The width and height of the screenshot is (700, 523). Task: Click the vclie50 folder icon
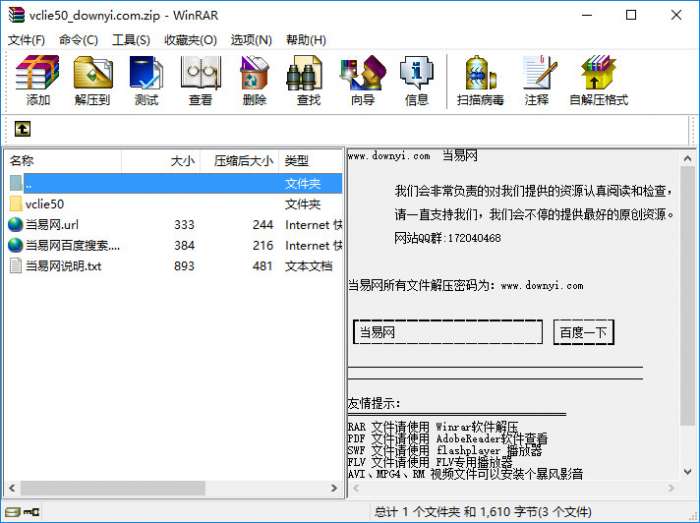tap(16, 203)
